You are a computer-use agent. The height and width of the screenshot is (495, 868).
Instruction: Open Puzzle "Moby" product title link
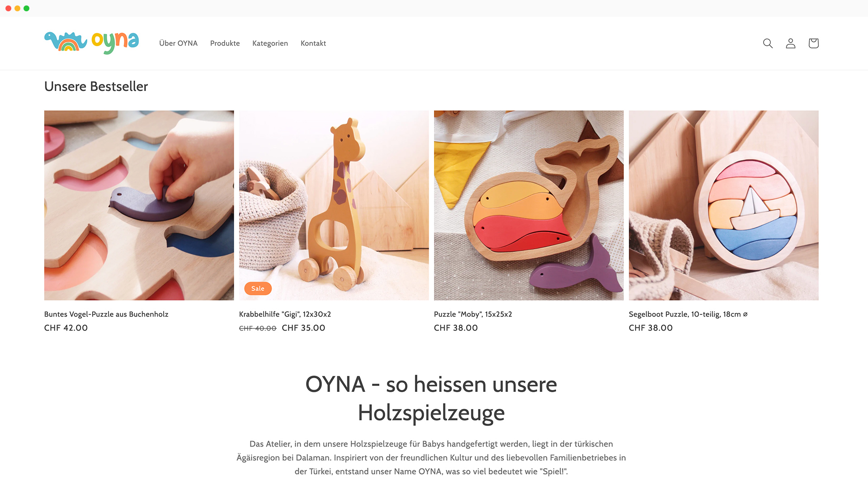[473, 314]
